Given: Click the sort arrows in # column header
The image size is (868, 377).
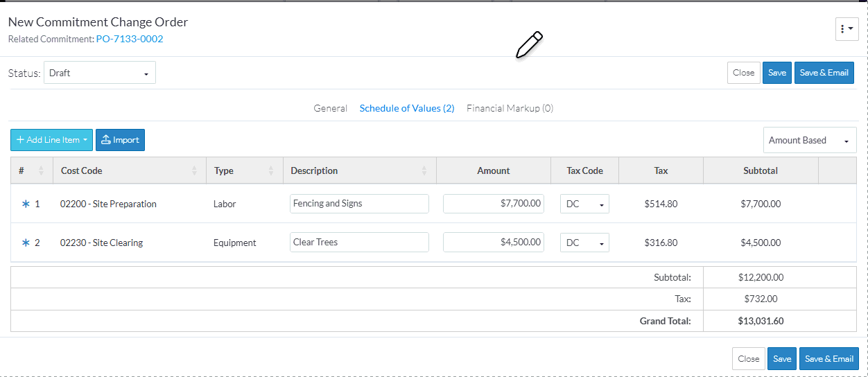Looking at the screenshot, I should [42, 170].
